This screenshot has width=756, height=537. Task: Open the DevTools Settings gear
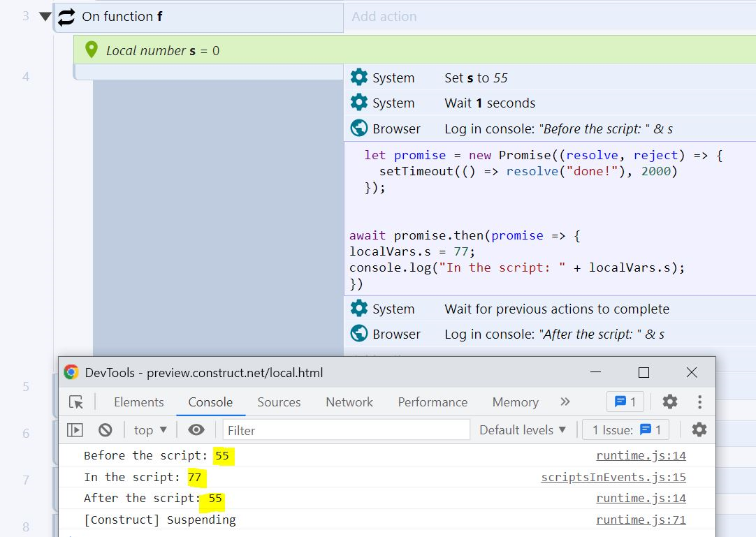click(x=669, y=402)
